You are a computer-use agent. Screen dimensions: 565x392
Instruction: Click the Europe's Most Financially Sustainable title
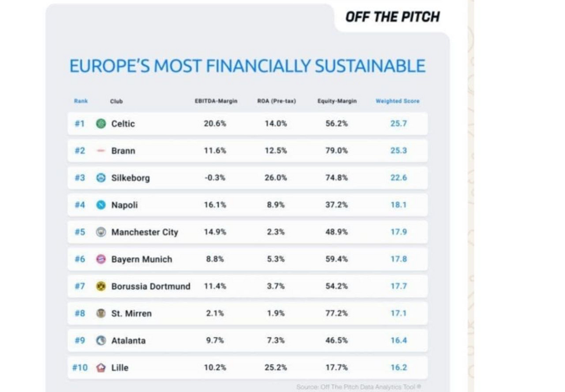247,66
